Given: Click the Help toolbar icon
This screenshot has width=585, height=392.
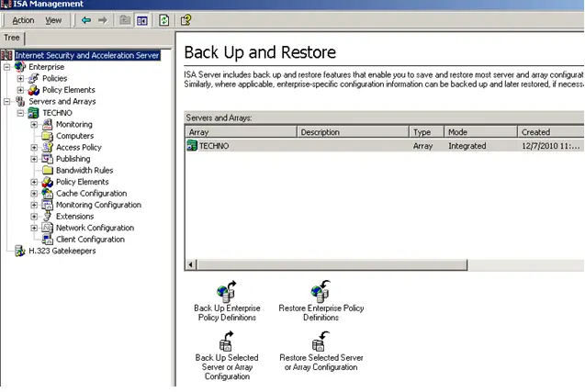Looking at the screenshot, I should pos(186,20).
